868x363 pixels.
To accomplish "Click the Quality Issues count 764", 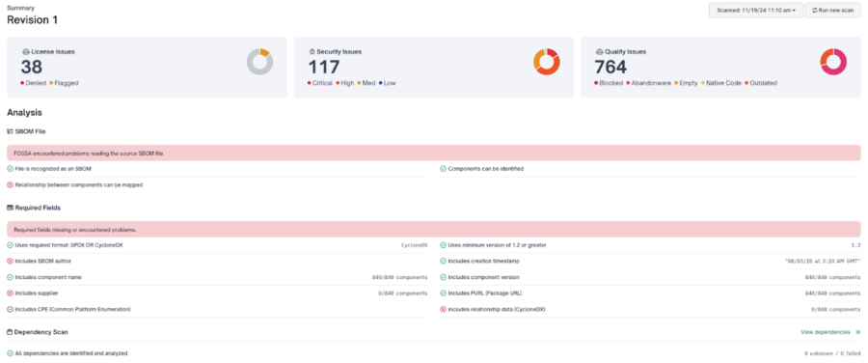I will (x=610, y=67).
